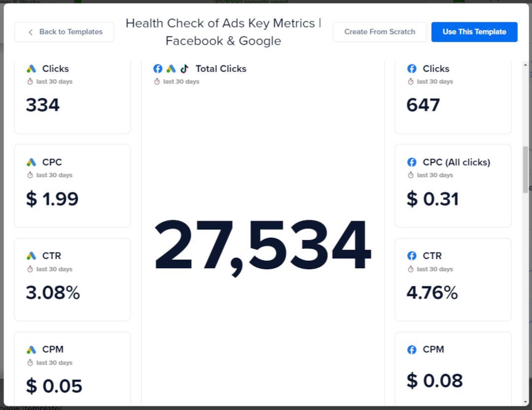This screenshot has width=532, height=410.
Task: Click the $ 0.08 CPM value
Action: [434, 381]
